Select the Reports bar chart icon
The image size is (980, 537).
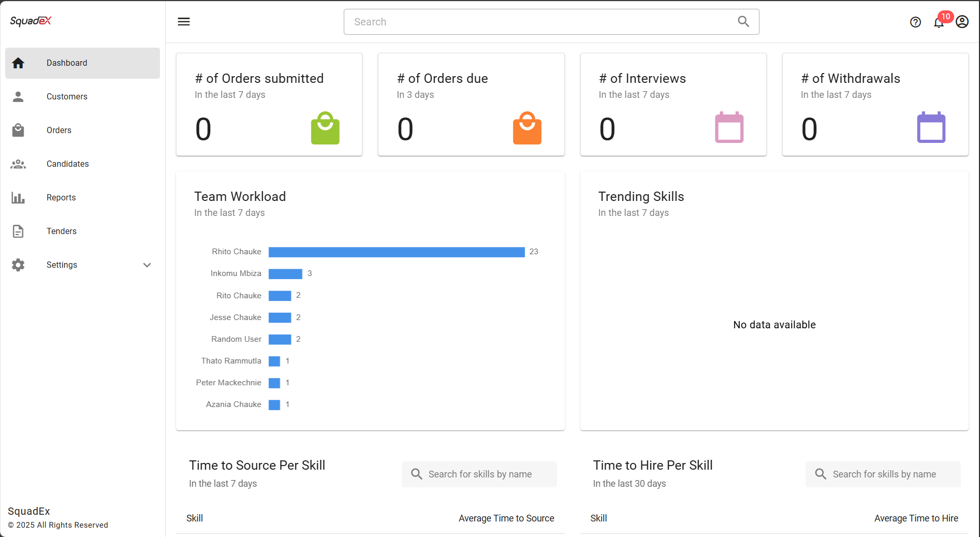(x=18, y=197)
